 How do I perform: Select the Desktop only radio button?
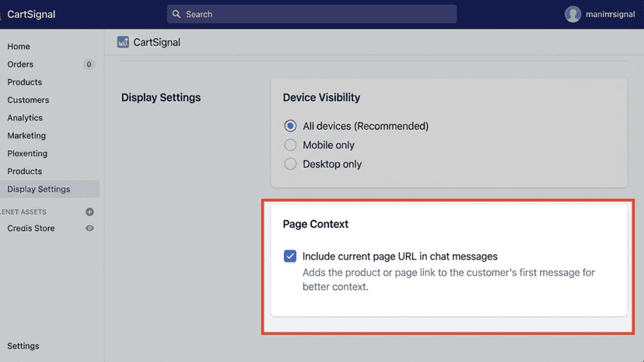tap(290, 164)
